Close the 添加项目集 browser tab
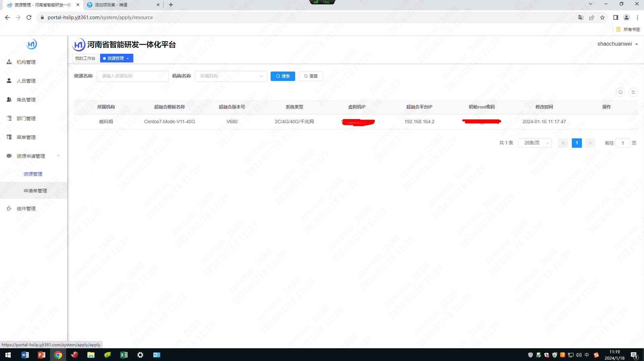Image resolution: width=644 pixels, height=361 pixels. point(158,5)
